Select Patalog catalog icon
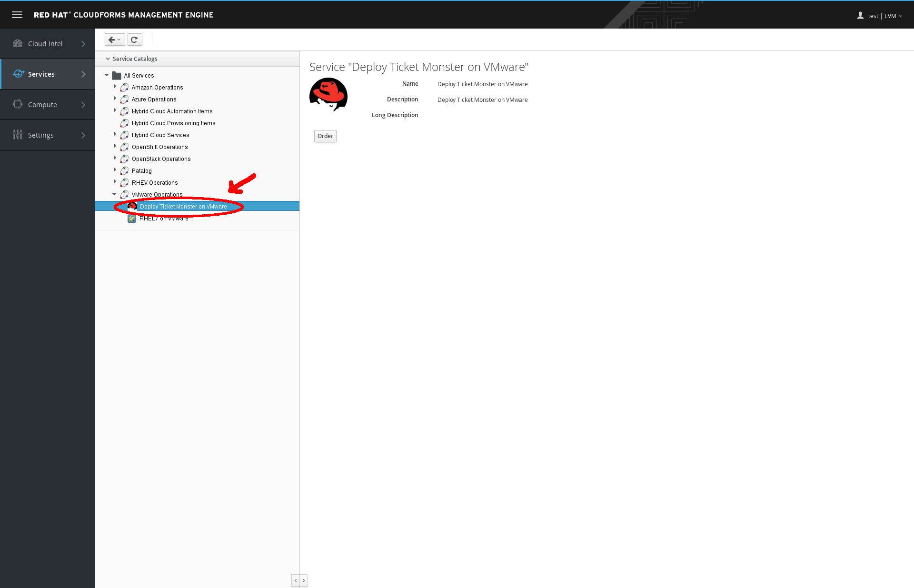This screenshot has height=588, width=914. pyautogui.click(x=124, y=171)
